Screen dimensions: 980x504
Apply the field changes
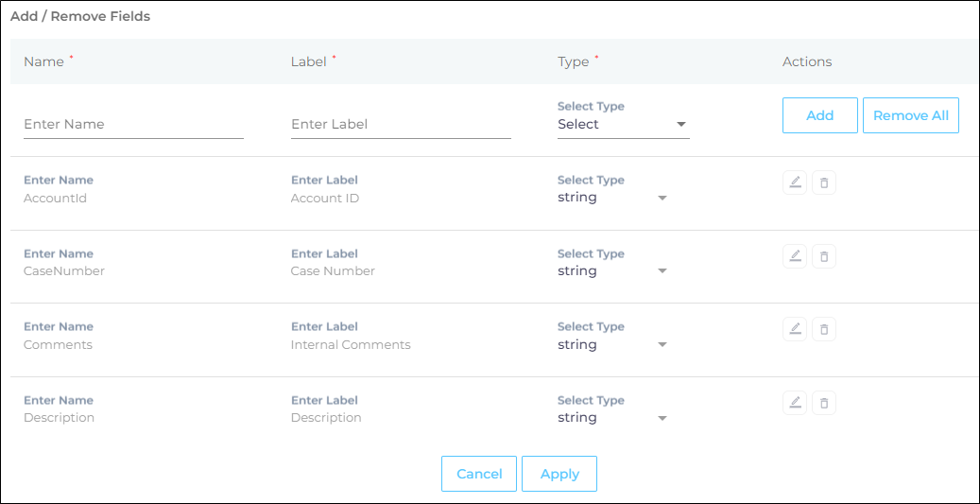click(559, 474)
